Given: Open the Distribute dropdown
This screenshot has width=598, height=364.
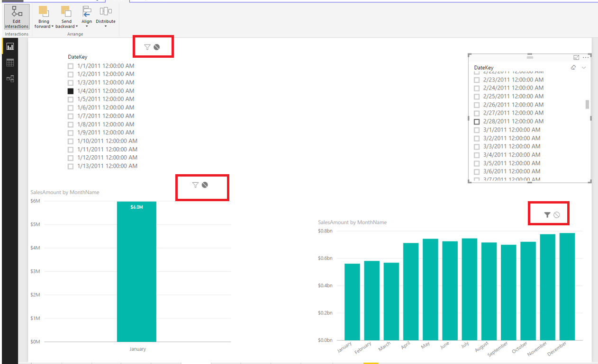Looking at the screenshot, I should coord(105,16).
